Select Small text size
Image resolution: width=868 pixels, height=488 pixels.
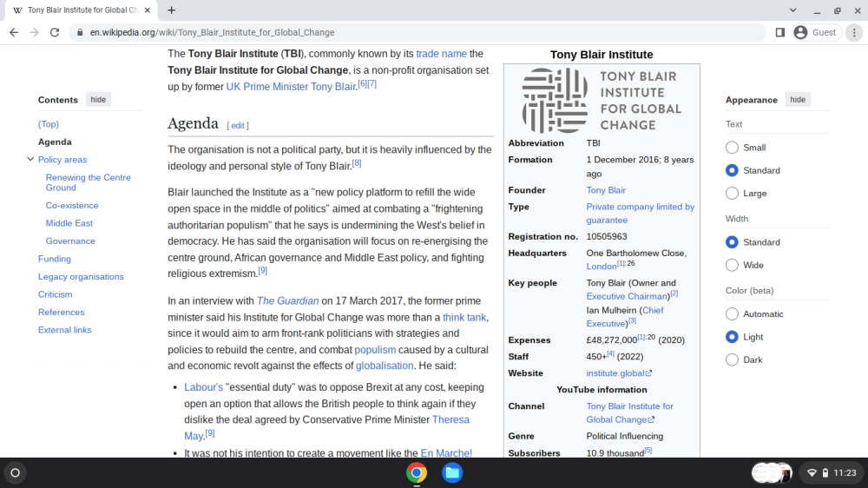(x=732, y=148)
